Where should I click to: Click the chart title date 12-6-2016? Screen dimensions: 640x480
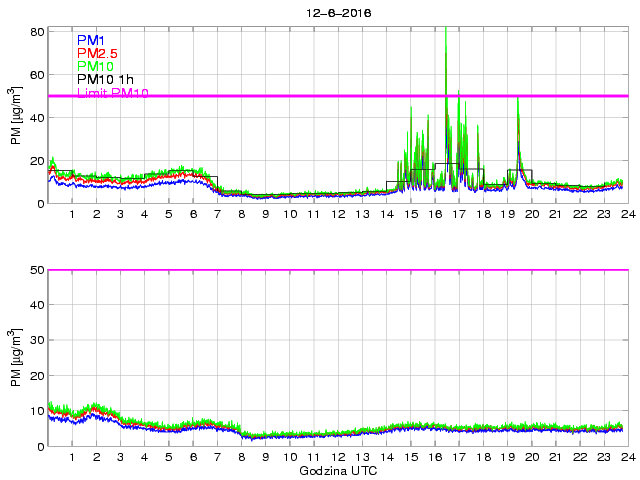coord(337,13)
